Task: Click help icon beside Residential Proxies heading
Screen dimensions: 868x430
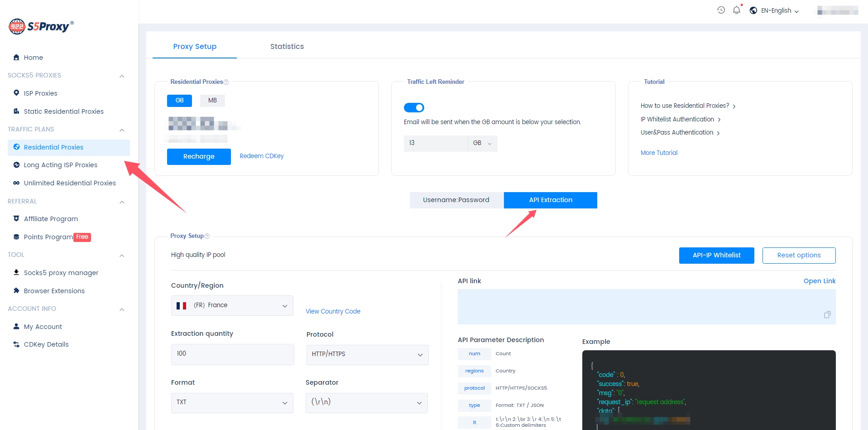Action: [x=226, y=82]
